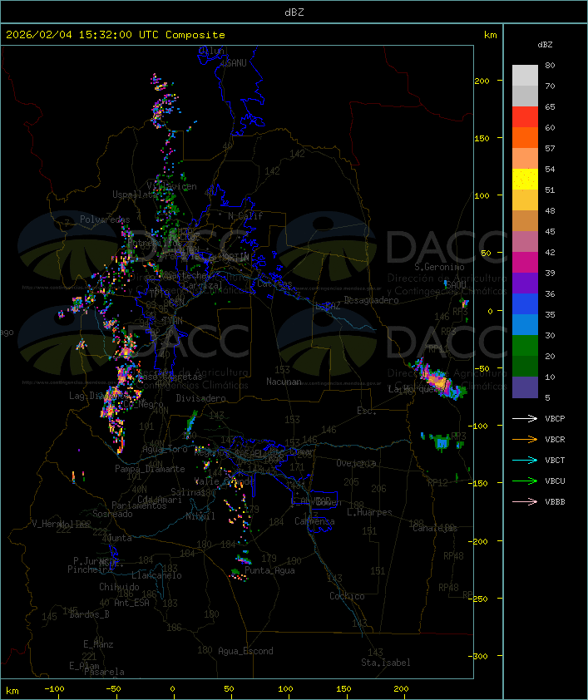588x700 pixels.
Task: Select the tan 45-48 dBZ swatch
Action: pyautogui.click(x=525, y=221)
